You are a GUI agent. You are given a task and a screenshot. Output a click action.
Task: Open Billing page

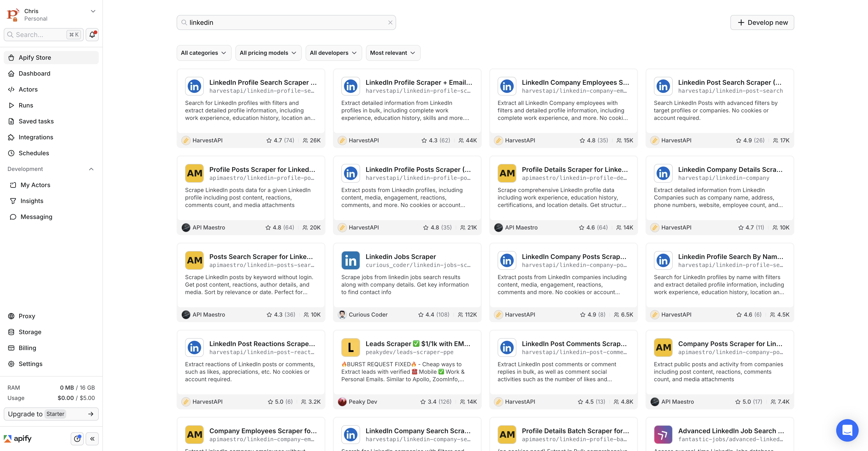[x=51, y=348]
